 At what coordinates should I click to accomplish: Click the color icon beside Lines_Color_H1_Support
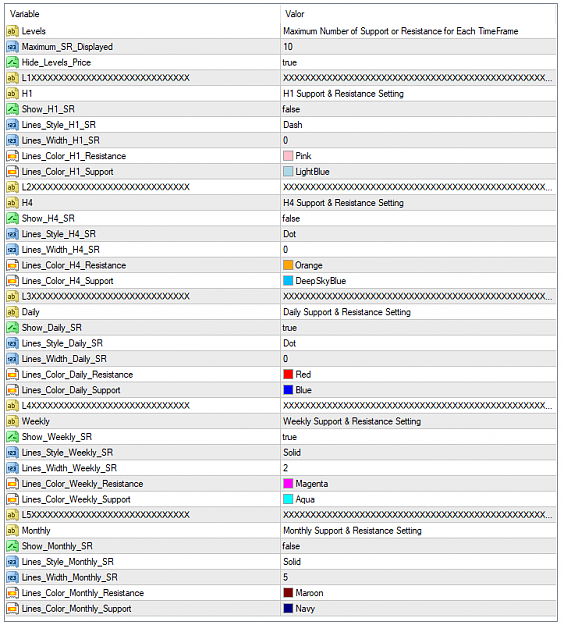click(12, 172)
